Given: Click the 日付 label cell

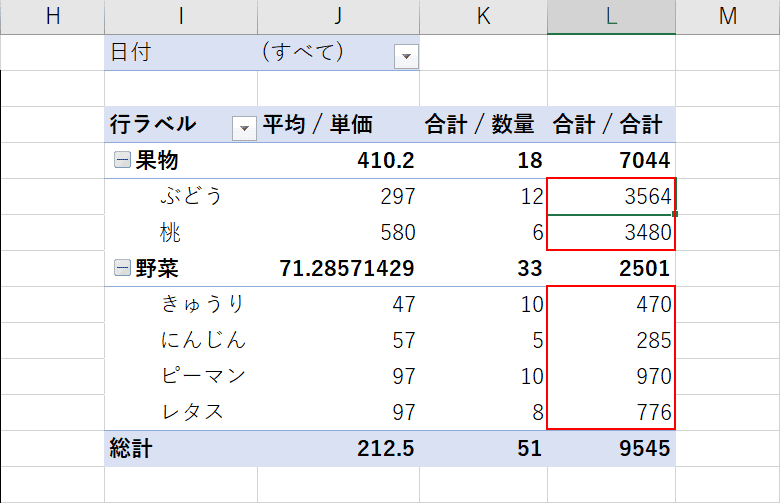Looking at the screenshot, I should pos(181,53).
